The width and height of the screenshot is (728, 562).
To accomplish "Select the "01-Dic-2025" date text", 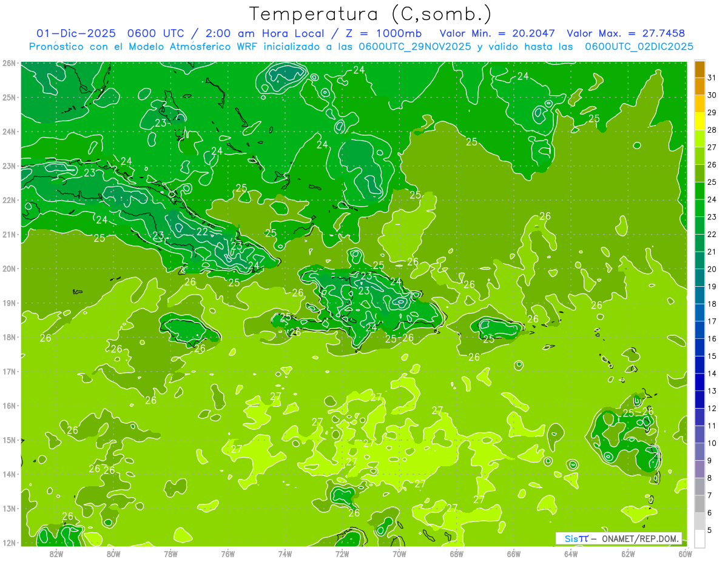I will pos(76,34).
